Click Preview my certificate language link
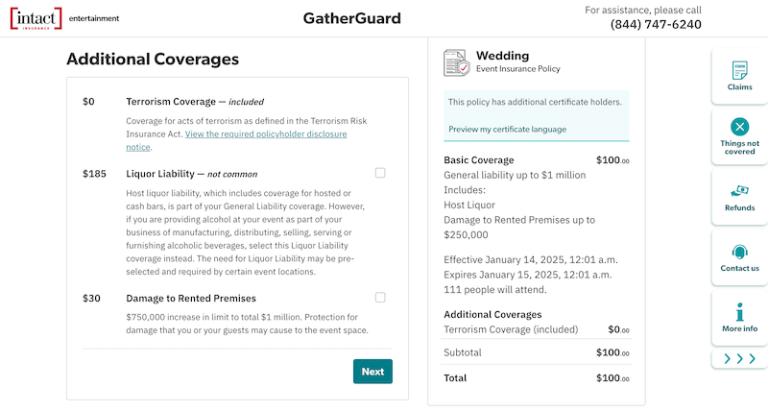 pyautogui.click(x=507, y=129)
